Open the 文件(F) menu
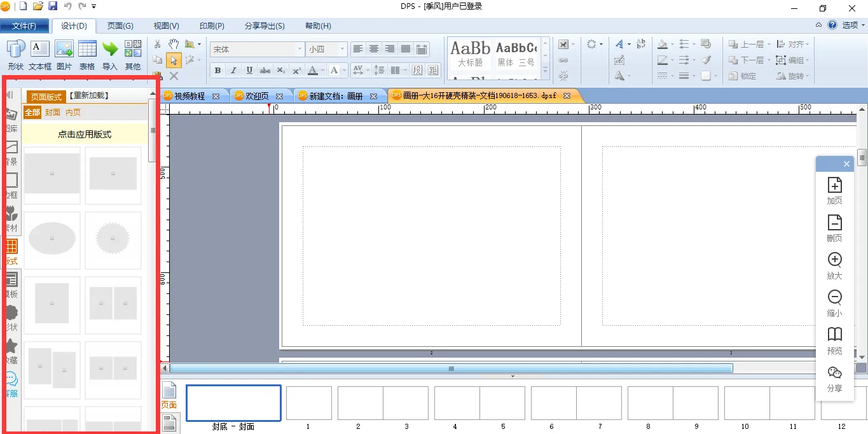The width and height of the screenshot is (868, 434). 24,26
